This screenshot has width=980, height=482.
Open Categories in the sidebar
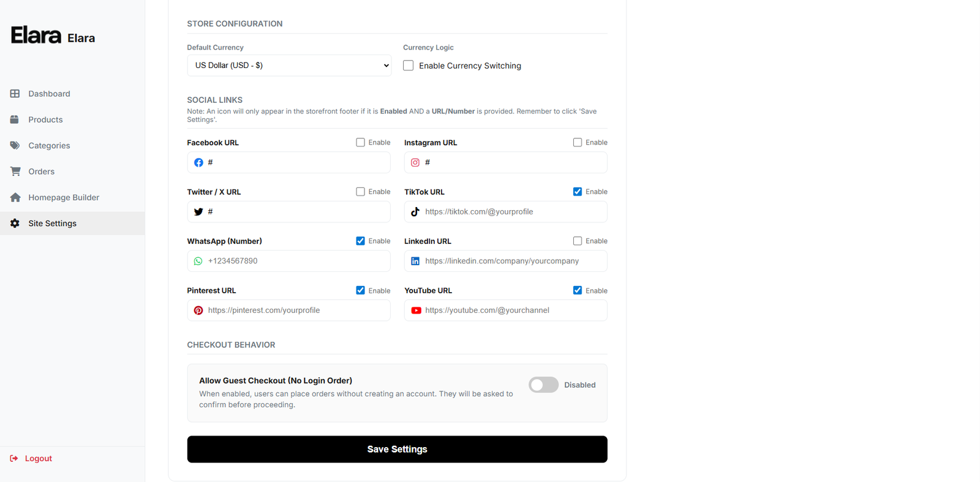pos(72,145)
